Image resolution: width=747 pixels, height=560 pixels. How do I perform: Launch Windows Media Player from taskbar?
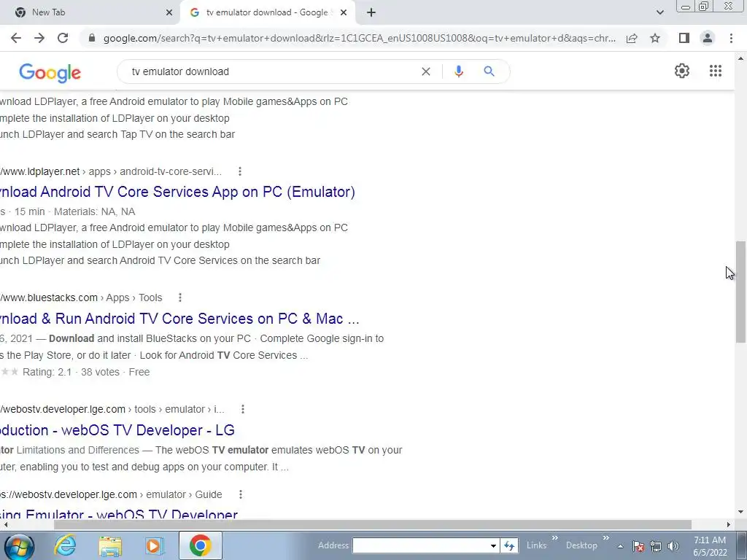click(154, 545)
